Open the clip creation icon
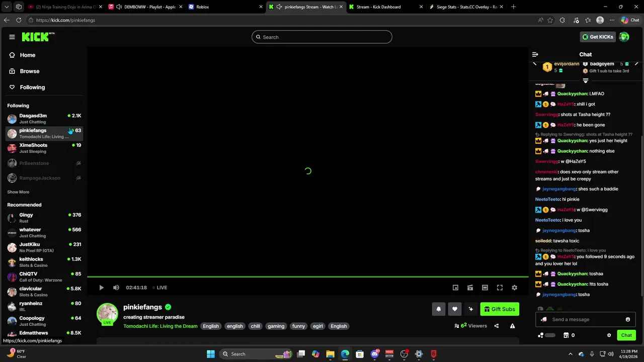 coord(470,288)
